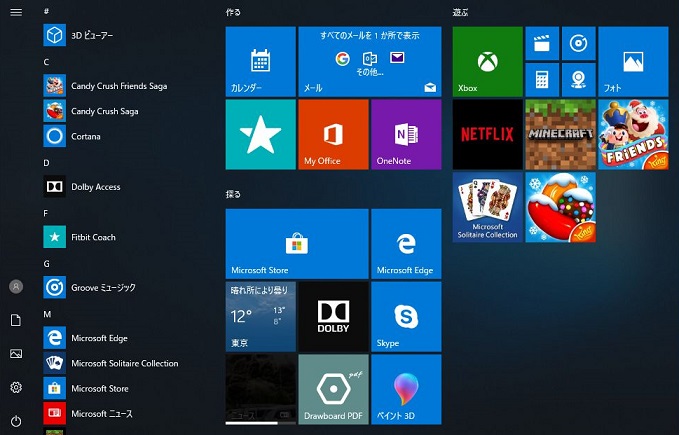Select 3D ビューアー from the app list
Viewport: 679px width, 435px height.
(x=92, y=36)
